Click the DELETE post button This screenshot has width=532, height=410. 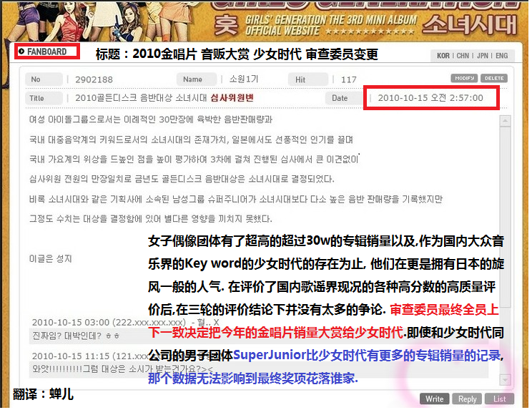[494, 78]
